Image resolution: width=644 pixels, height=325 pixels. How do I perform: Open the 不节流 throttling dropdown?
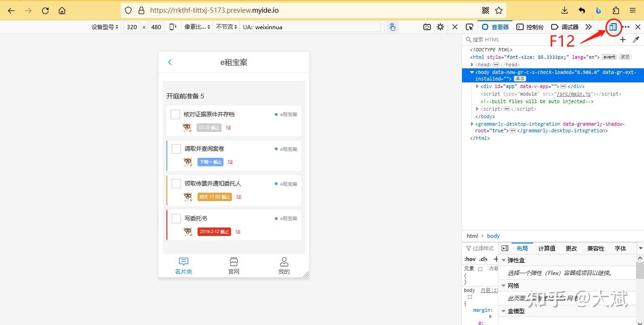click(x=227, y=27)
